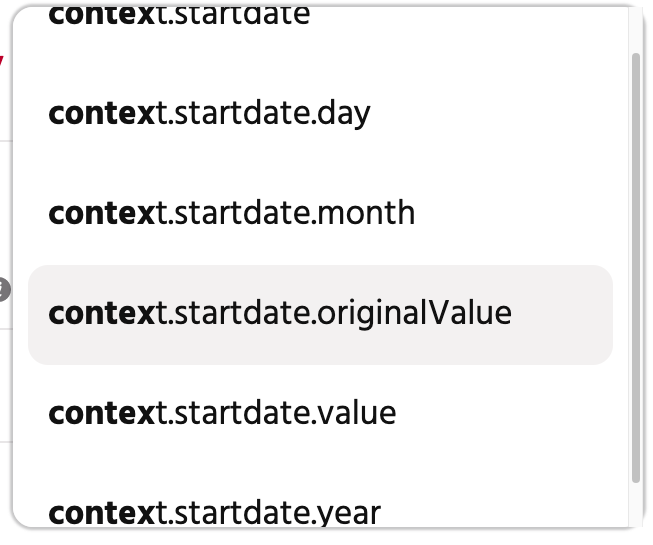Select the last visible suggestion in the list
Image resolution: width=653 pixels, height=545 pixels.
214,513
